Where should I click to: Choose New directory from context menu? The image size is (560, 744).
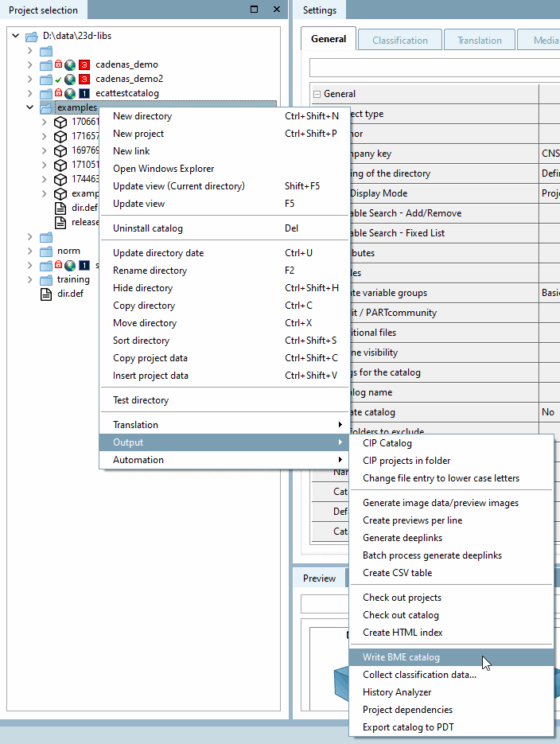click(x=224, y=116)
